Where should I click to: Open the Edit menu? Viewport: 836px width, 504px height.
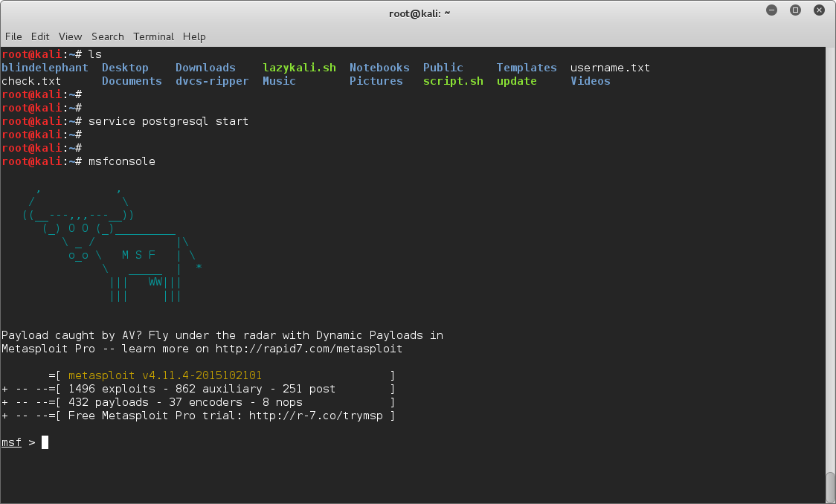coord(40,36)
